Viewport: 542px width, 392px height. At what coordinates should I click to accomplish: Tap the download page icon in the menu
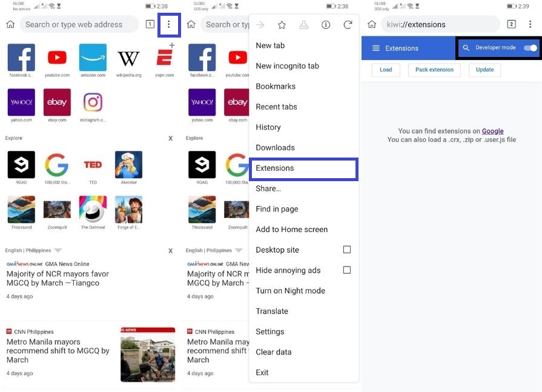[x=304, y=25]
